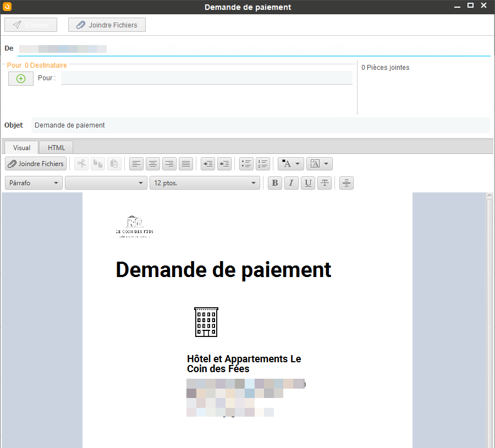Click inside the Pour recipient field

coord(206,78)
